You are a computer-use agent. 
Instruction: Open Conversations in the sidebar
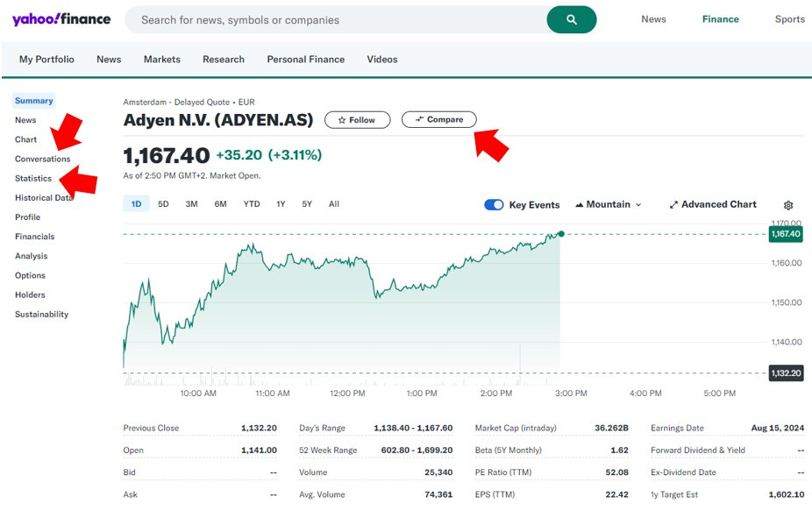click(42, 159)
